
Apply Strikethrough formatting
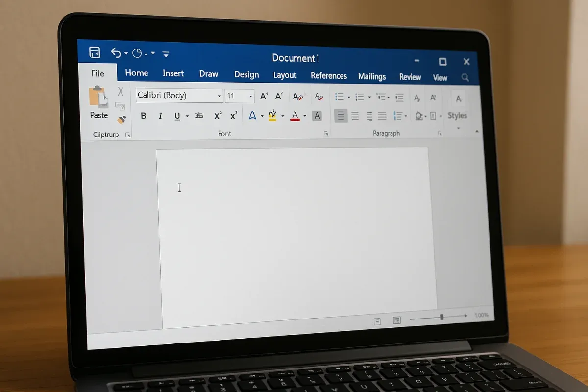click(x=199, y=116)
